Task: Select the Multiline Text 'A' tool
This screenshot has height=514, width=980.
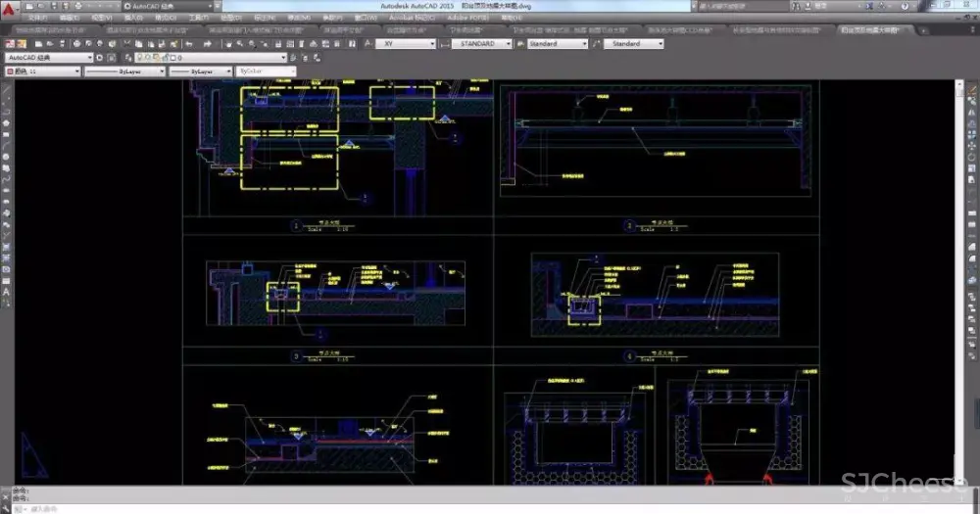Action: (x=7, y=291)
